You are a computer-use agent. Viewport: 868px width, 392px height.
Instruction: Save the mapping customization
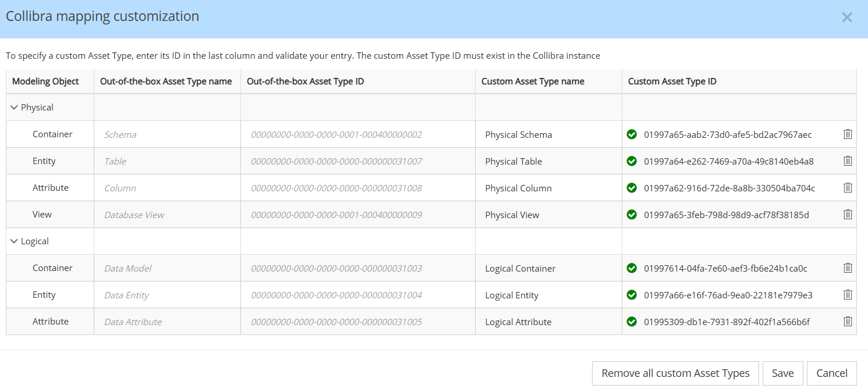point(782,373)
